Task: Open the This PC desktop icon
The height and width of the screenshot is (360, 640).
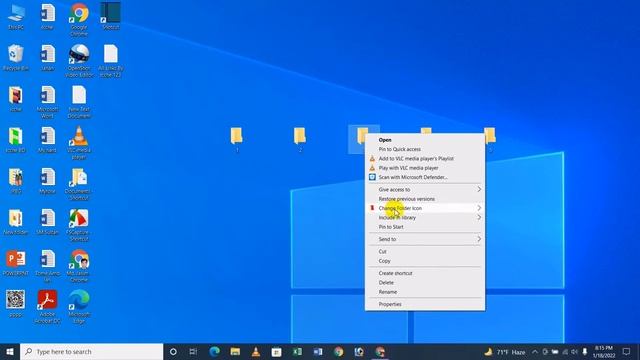Action: pyautogui.click(x=16, y=16)
